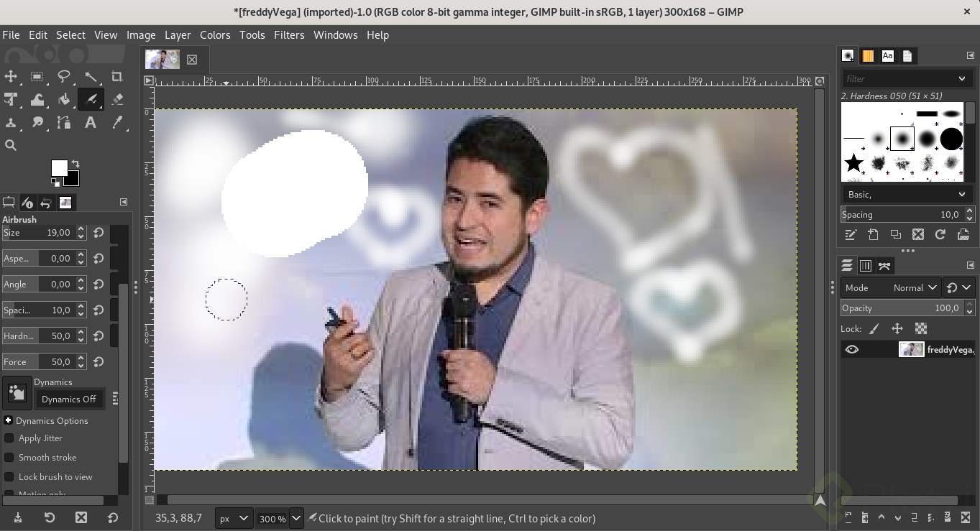Expand the Dynamics Options section
The height and width of the screenshot is (531, 980).
[8, 420]
